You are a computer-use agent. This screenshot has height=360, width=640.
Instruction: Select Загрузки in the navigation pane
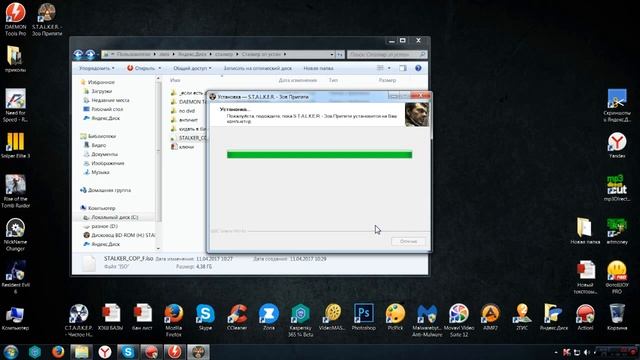(x=101, y=91)
